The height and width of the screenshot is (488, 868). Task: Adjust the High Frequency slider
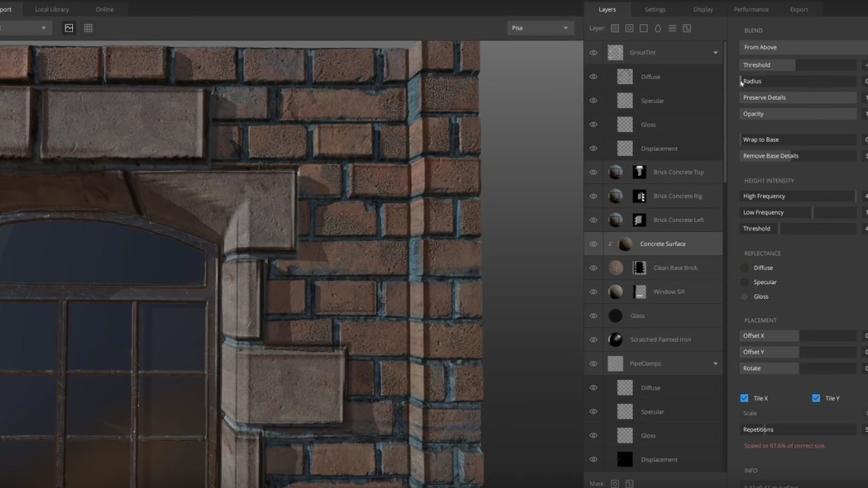[x=799, y=196]
